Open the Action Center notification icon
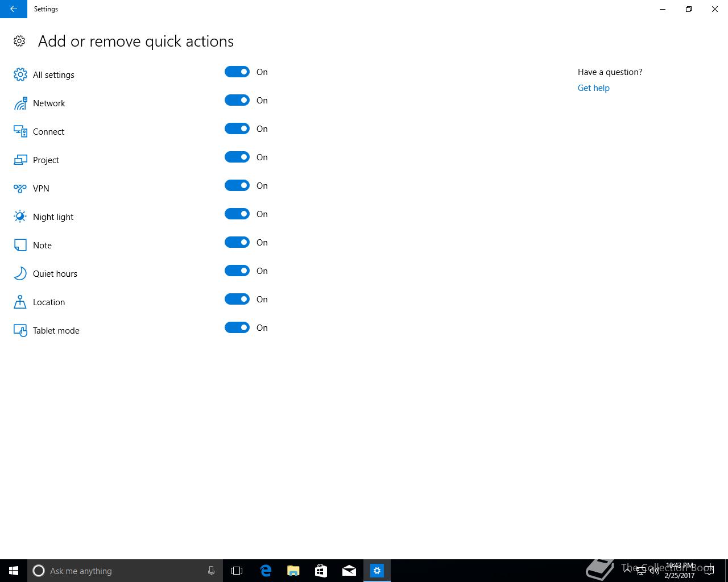Screen dimensions: 728x582 tap(709, 571)
